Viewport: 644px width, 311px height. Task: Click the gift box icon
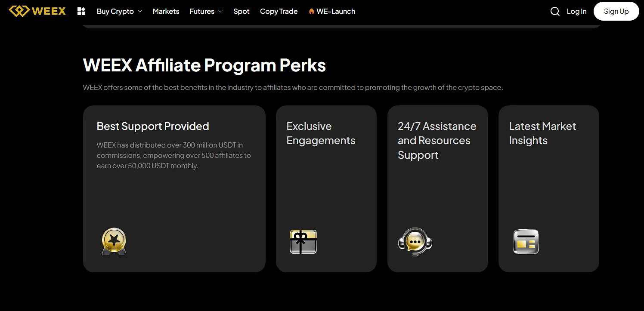point(303,241)
